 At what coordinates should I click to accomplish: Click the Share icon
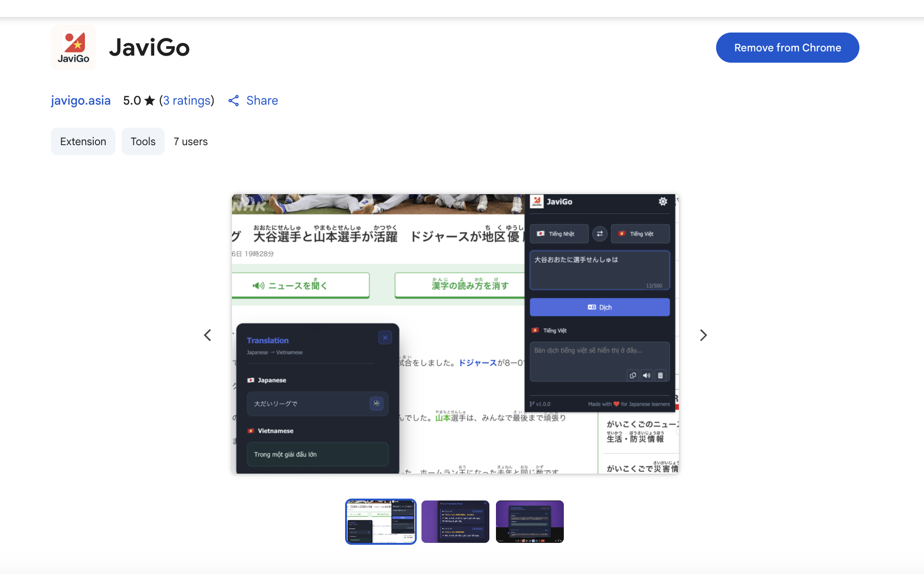(234, 100)
